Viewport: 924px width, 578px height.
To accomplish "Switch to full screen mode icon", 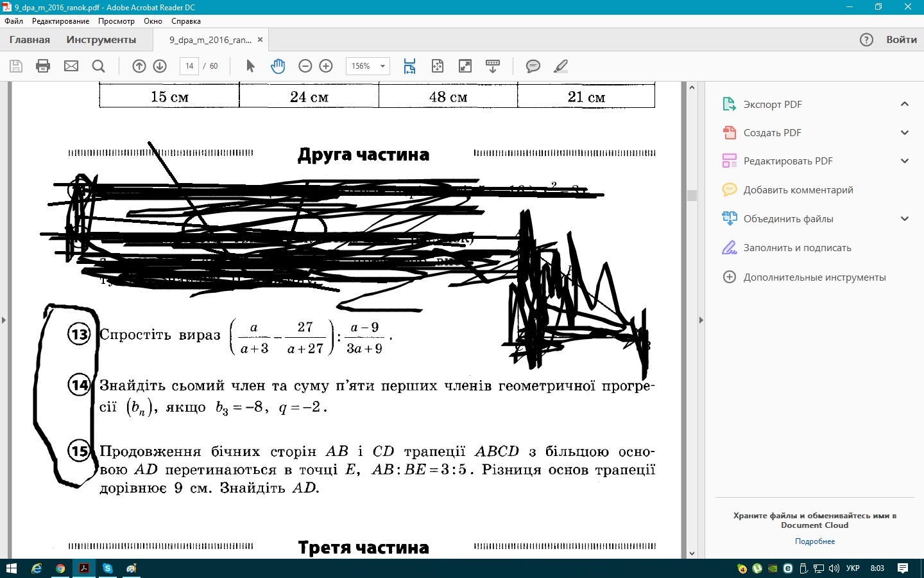I will click(465, 66).
